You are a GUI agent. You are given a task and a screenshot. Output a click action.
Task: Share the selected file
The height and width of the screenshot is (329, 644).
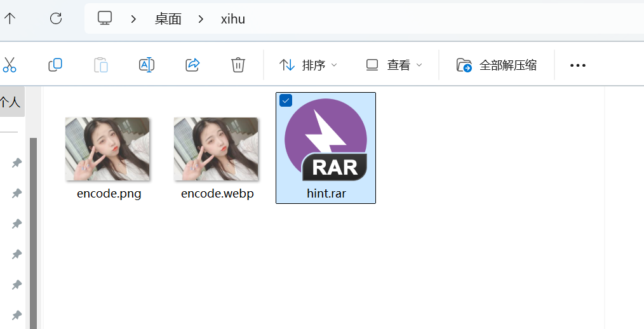[192, 65]
